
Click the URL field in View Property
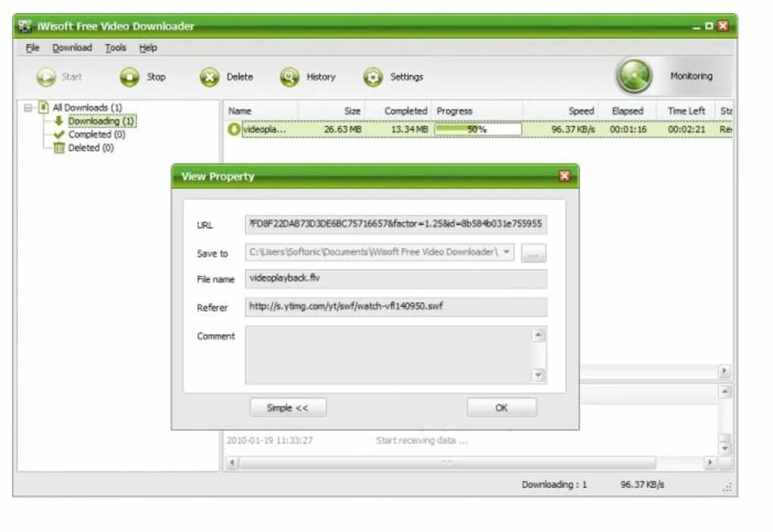pyautogui.click(x=396, y=224)
